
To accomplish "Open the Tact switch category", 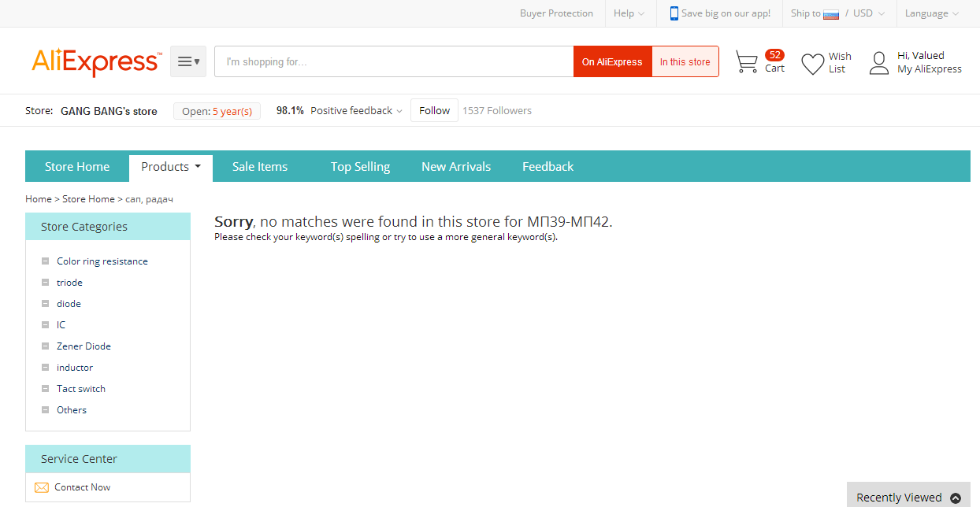I will (x=81, y=389).
